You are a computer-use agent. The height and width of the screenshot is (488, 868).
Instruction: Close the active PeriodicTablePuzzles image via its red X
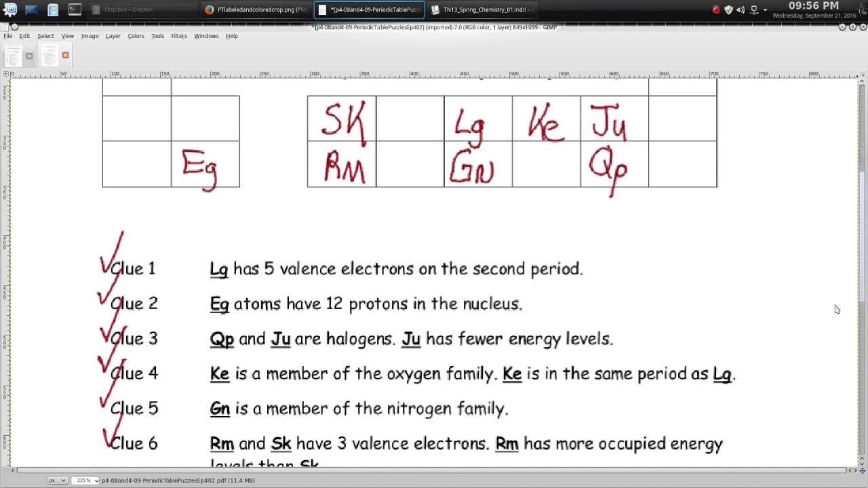[65, 55]
